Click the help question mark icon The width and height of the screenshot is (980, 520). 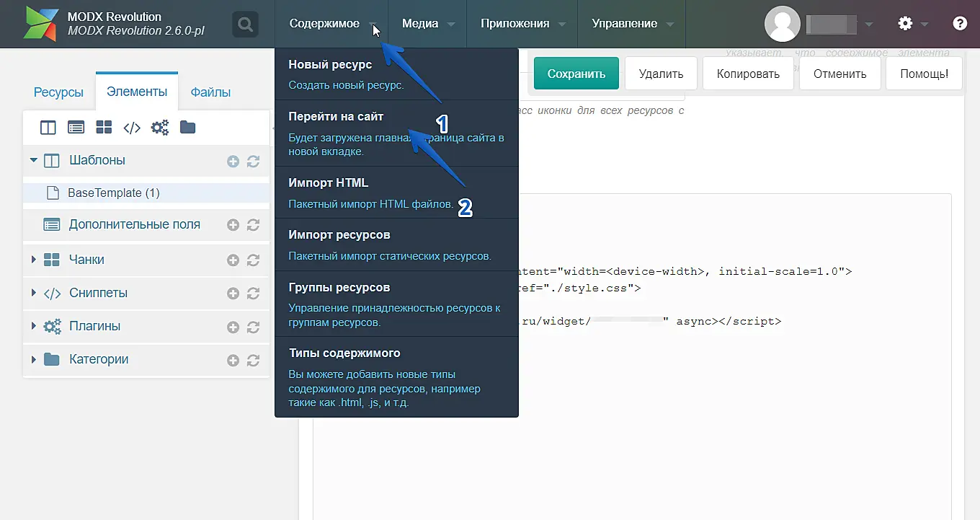(x=959, y=24)
